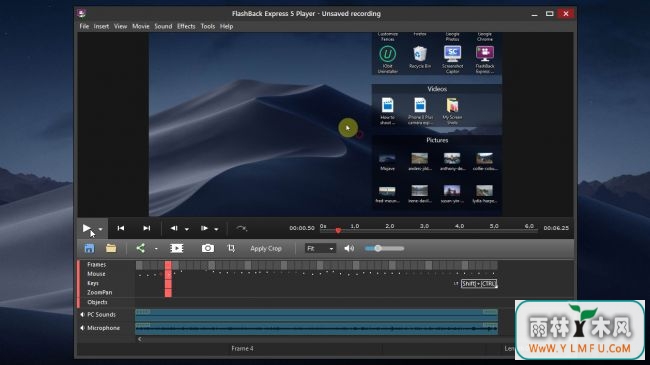Open the Tools menu

coord(208,26)
